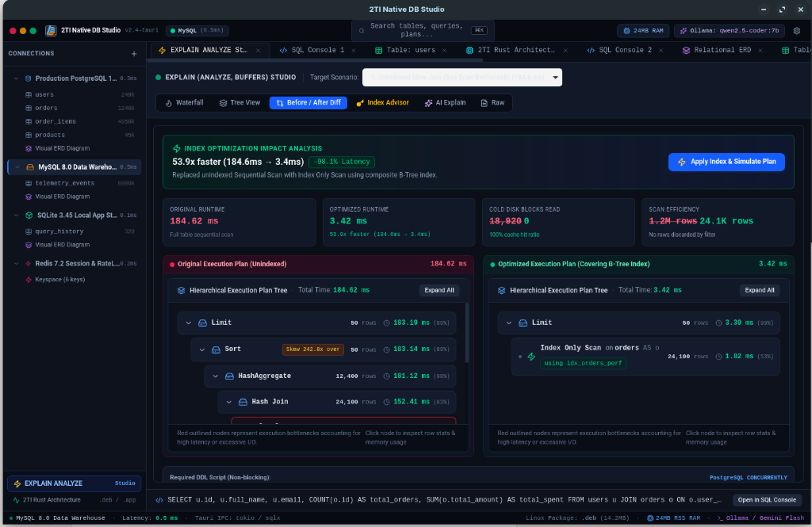
Task: Click the Ollama qwen2.5-coder model badge
Action: point(730,31)
